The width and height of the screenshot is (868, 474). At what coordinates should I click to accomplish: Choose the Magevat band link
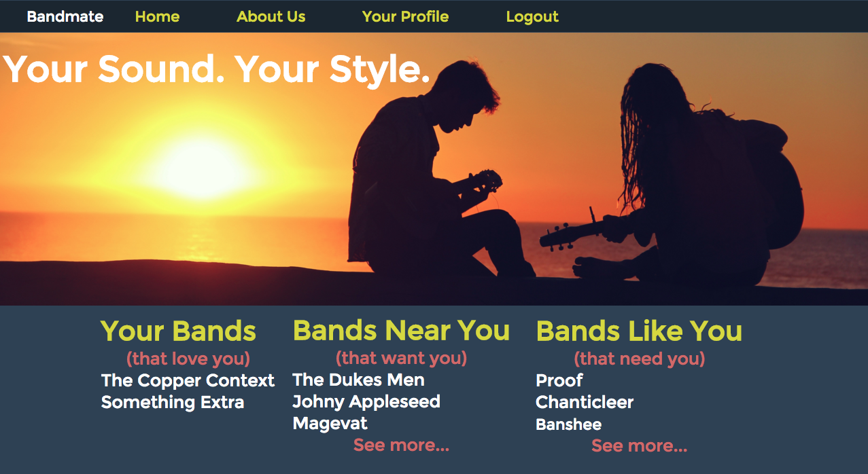pos(330,423)
